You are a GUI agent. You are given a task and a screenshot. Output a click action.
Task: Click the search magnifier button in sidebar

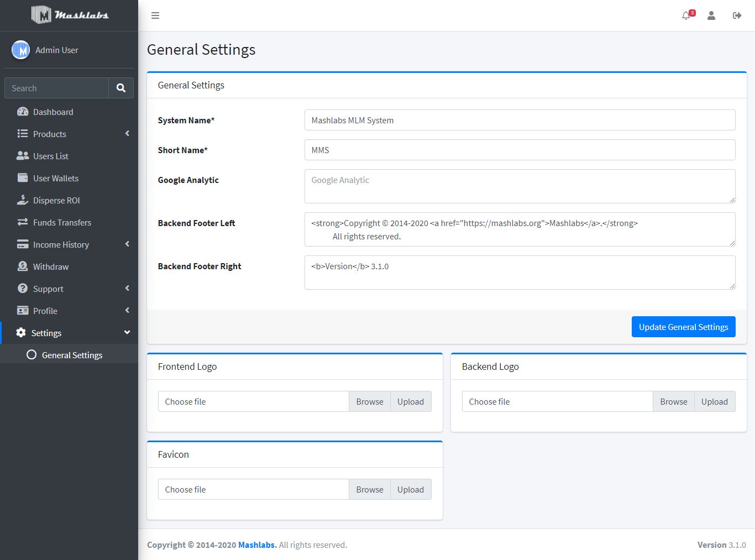tap(121, 88)
